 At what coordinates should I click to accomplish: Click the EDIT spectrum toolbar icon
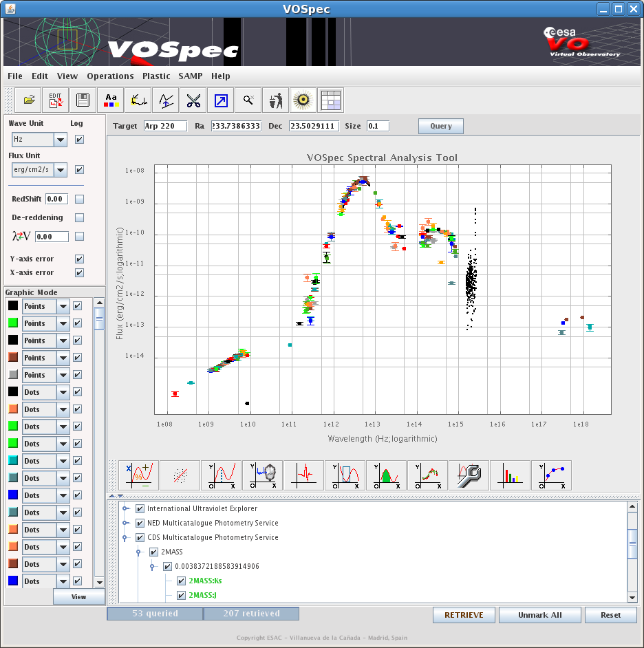pyautogui.click(x=56, y=100)
